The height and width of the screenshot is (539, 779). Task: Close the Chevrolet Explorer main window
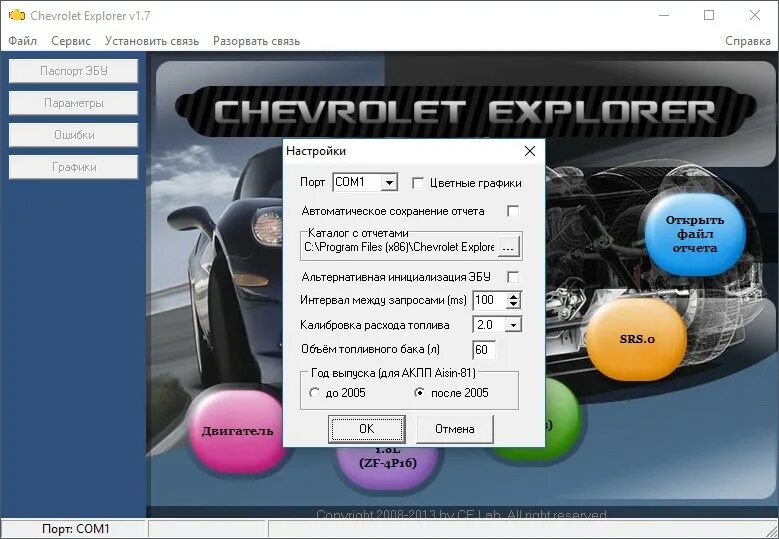coord(755,15)
